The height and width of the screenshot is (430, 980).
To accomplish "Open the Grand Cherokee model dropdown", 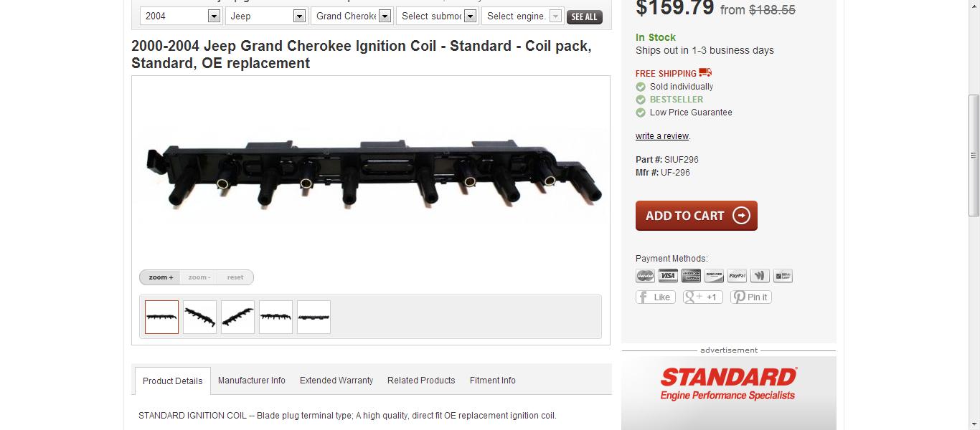I will pyautogui.click(x=352, y=16).
